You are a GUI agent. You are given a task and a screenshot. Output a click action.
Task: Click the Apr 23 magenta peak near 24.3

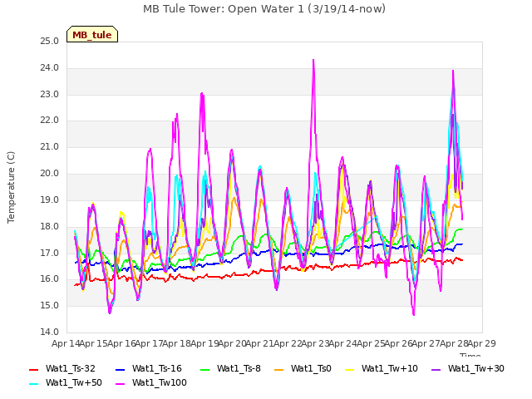(x=313, y=61)
